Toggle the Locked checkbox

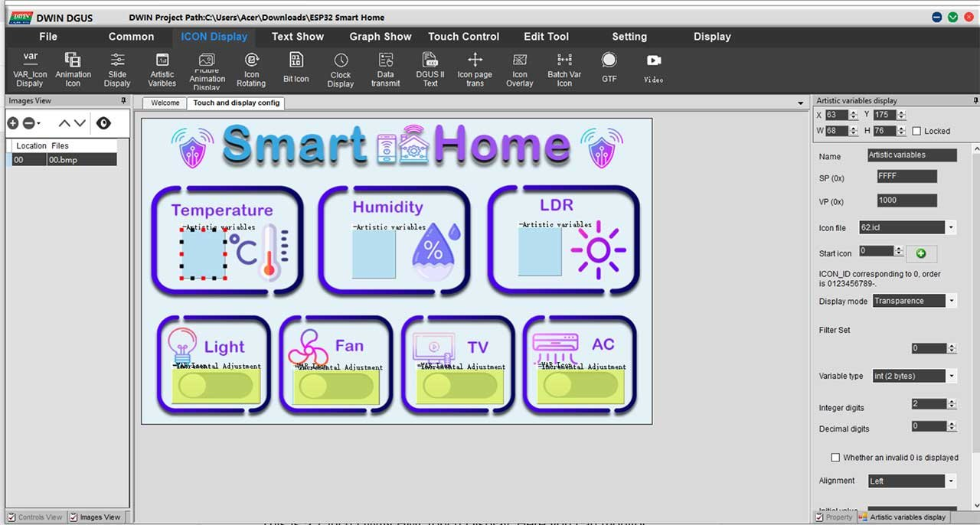(x=916, y=131)
